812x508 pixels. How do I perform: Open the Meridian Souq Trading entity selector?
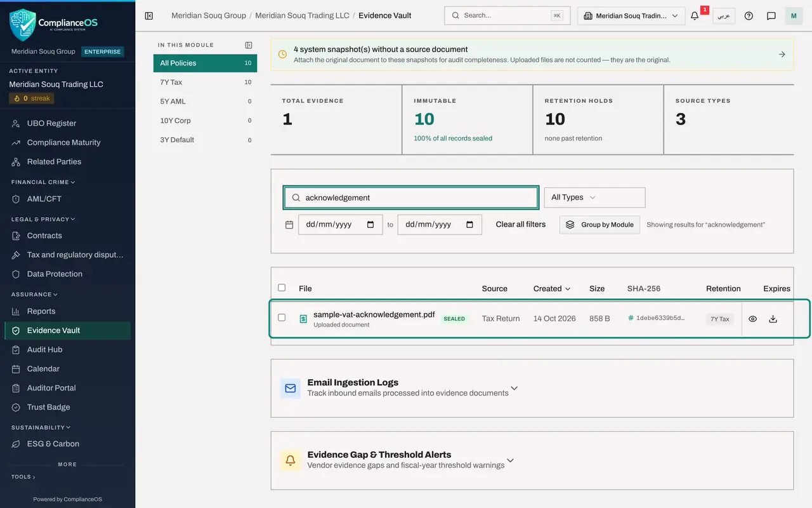(631, 16)
